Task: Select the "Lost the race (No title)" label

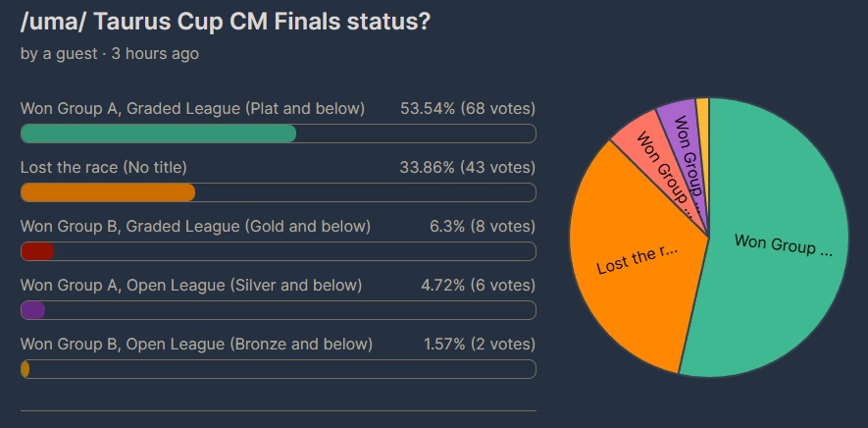Action: (x=103, y=167)
